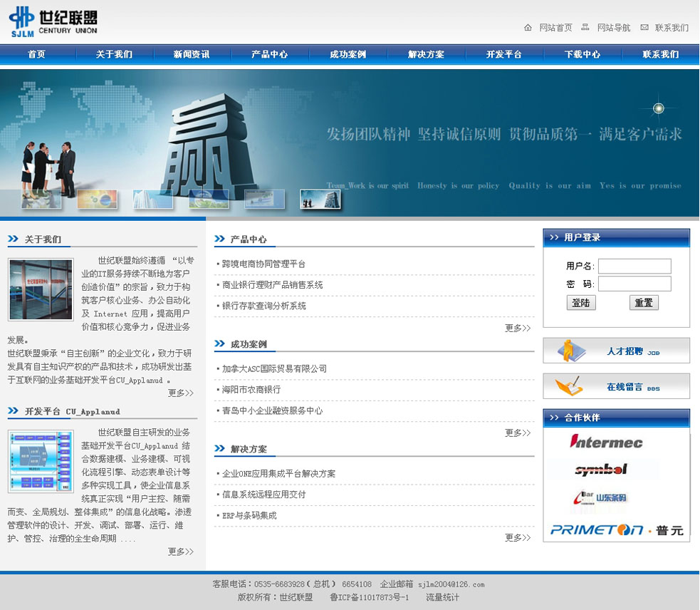
Task: Click 更多>> under the 开发平台 text
Action: (x=181, y=552)
